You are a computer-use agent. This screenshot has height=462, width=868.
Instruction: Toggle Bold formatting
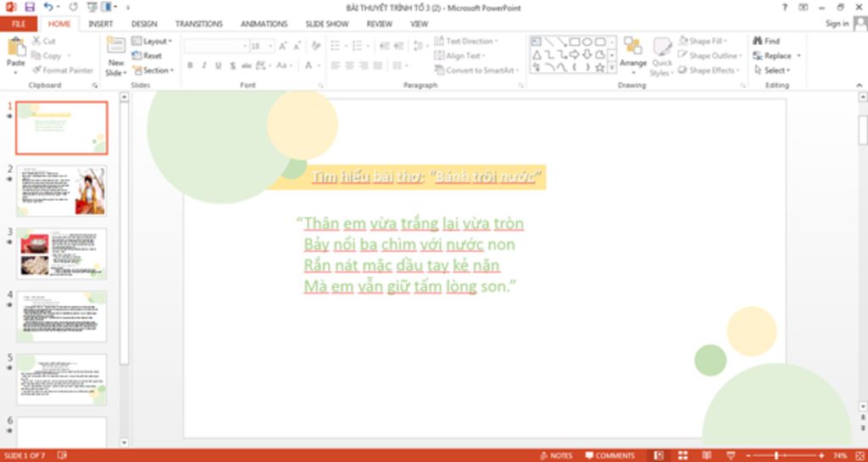click(x=190, y=66)
